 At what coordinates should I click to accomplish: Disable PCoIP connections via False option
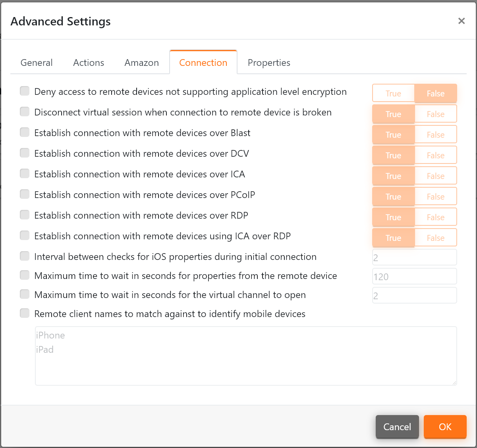coord(435,196)
